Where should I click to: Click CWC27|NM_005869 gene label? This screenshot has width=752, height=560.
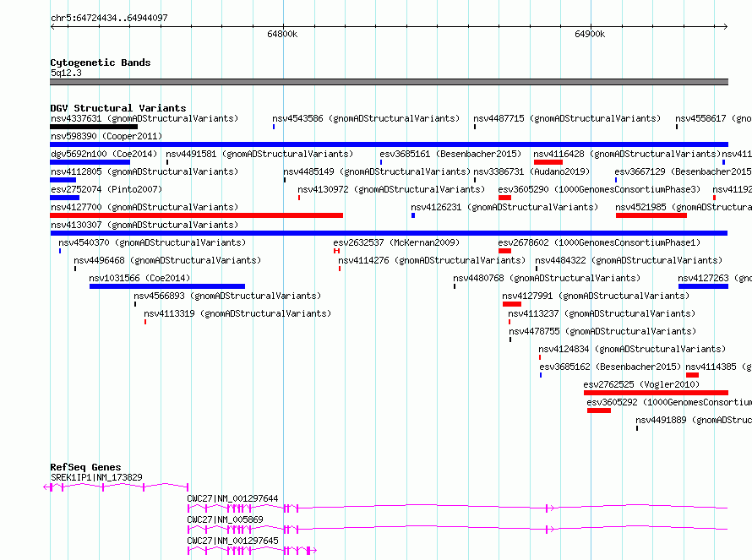pyautogui.click(x=225, y=519)
